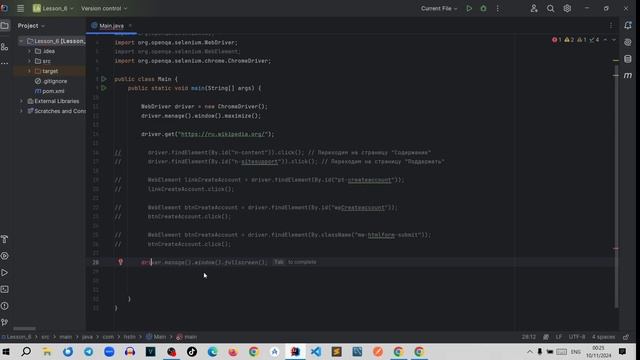Select pom.xml in project tree
The width and height of the screenshot is (640, 360).
(x=53, y=91)
